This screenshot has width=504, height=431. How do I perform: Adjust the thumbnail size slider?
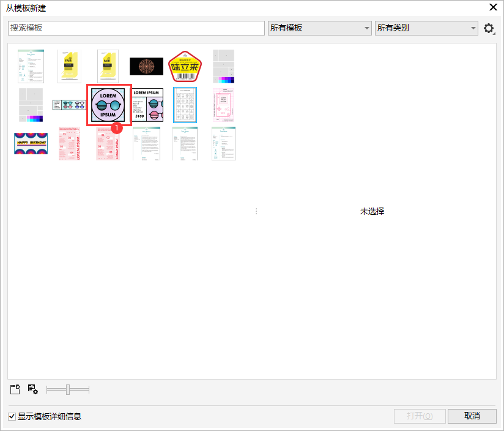coord(67,389)
